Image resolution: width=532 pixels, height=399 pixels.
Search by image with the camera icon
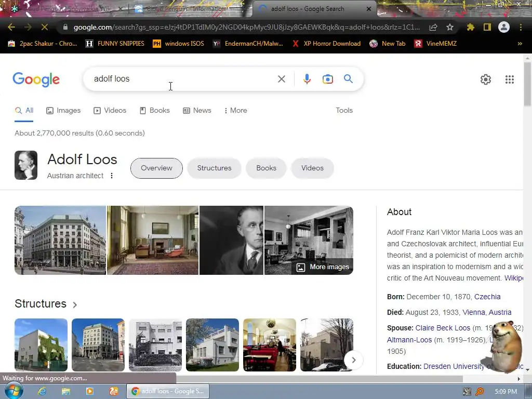tap(327, 79)
